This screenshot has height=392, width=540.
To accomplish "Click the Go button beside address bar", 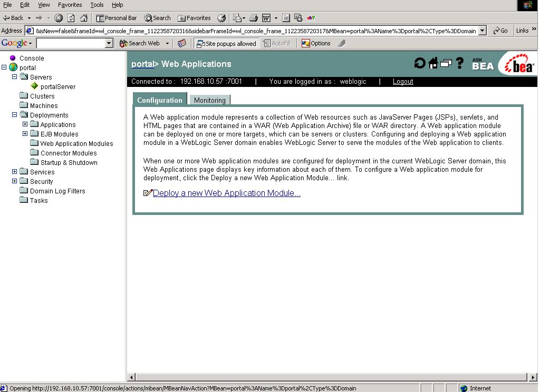I will 500,31.
